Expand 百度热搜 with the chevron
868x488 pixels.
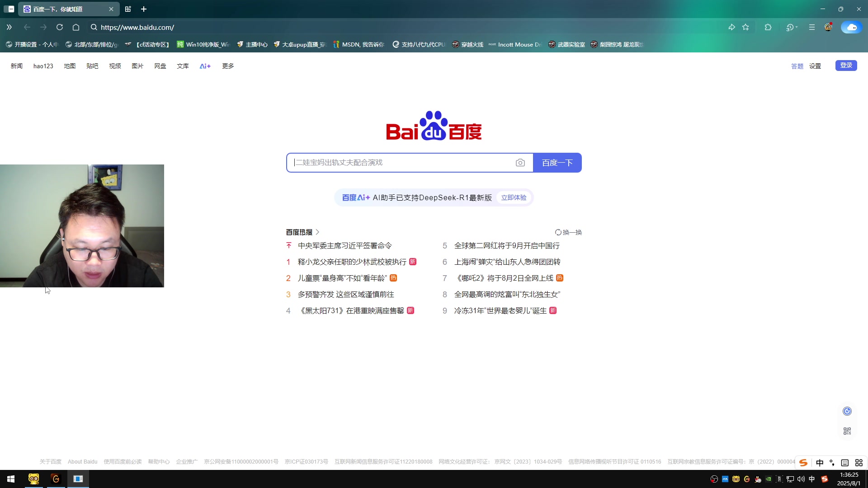click(317, 232)
